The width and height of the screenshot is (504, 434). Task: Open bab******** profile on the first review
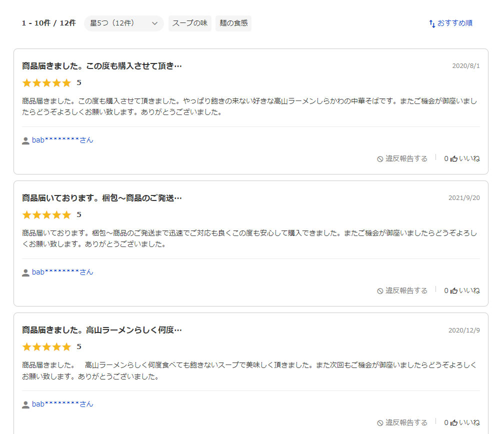[62, 140]
